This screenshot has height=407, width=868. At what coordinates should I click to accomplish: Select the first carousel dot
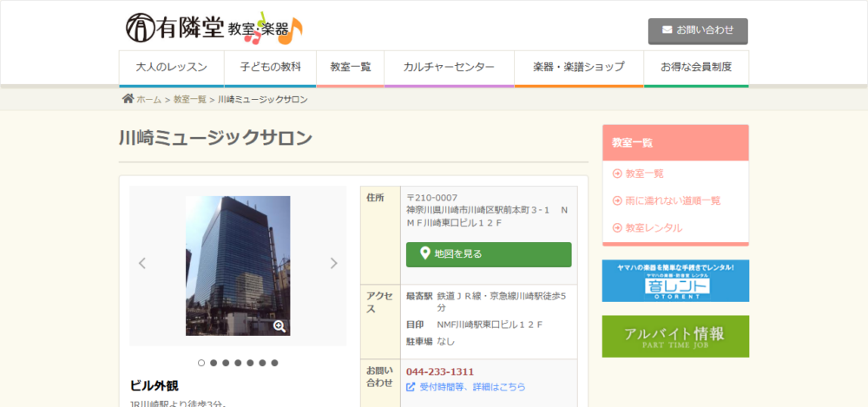[201, 363]
